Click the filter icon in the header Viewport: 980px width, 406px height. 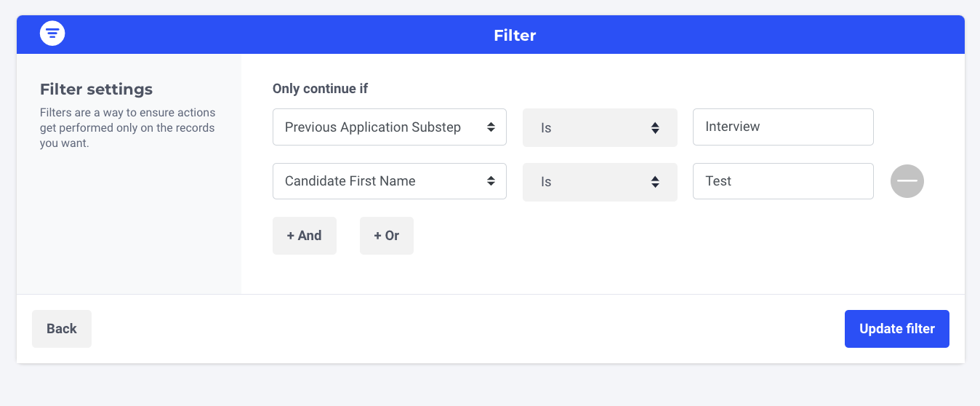coord(52,33)
